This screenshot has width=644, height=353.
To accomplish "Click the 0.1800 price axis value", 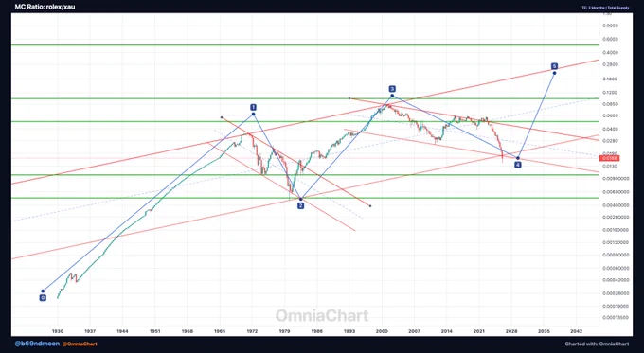I will coord(610,79).
